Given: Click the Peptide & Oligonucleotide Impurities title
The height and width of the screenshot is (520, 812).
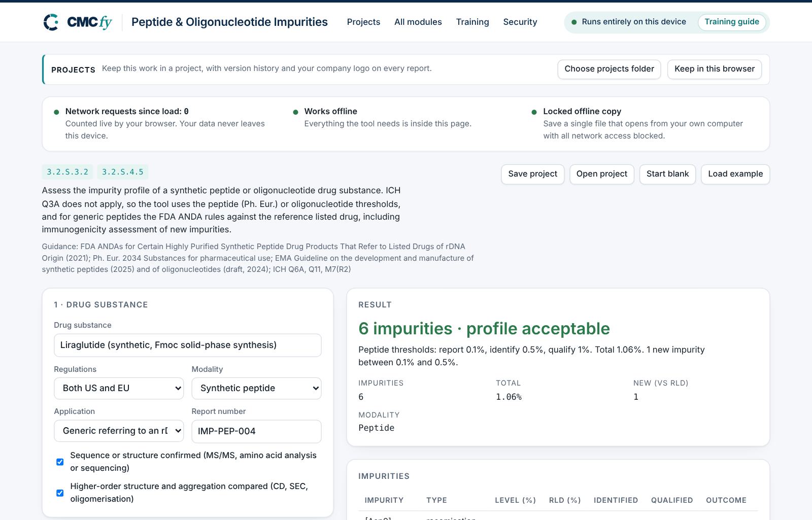Looking at the screenshot, I should point(229,22).
